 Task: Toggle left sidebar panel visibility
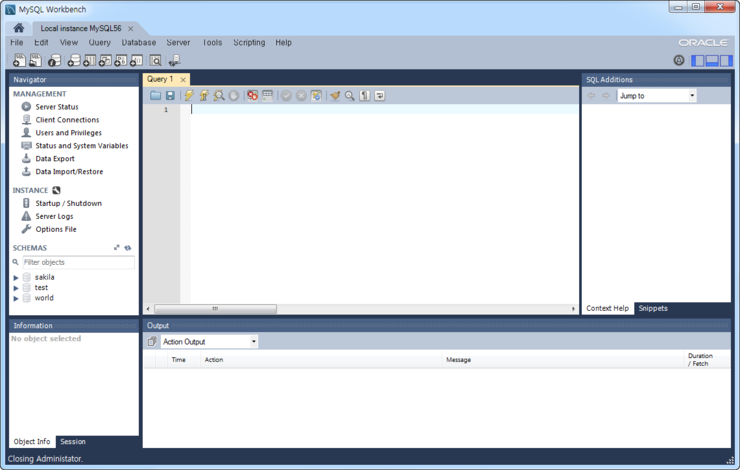[x=698, y=60]
